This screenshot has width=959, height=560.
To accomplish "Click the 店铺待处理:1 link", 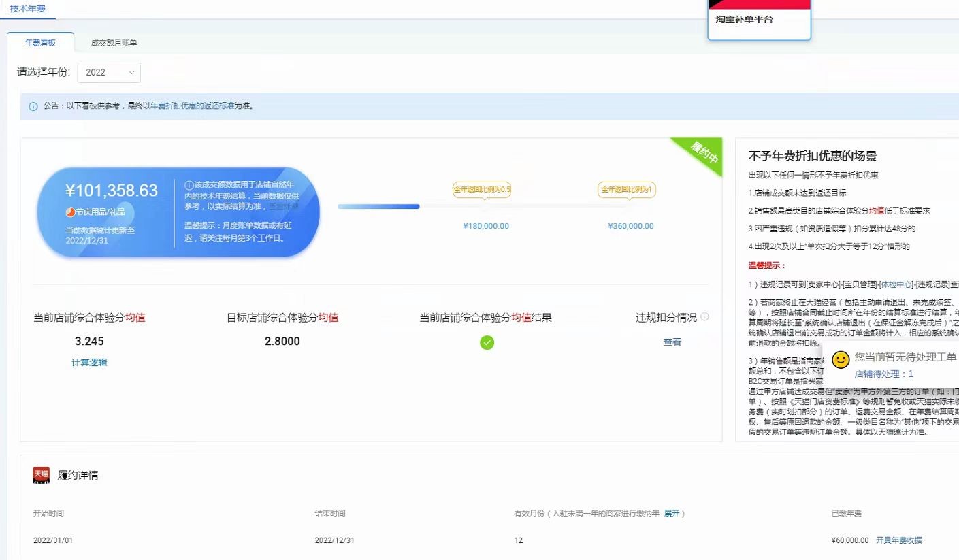I will (x=883, y=374).
